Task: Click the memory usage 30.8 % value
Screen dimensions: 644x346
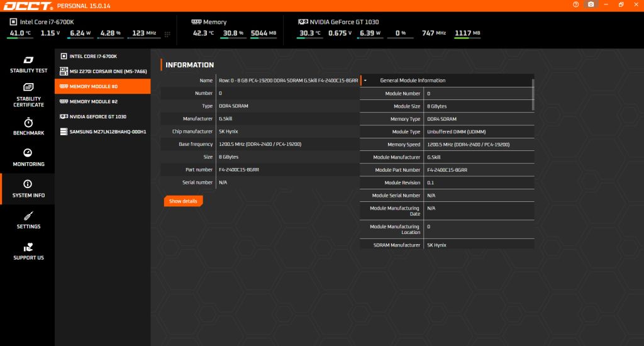Action: click(233, 33)
